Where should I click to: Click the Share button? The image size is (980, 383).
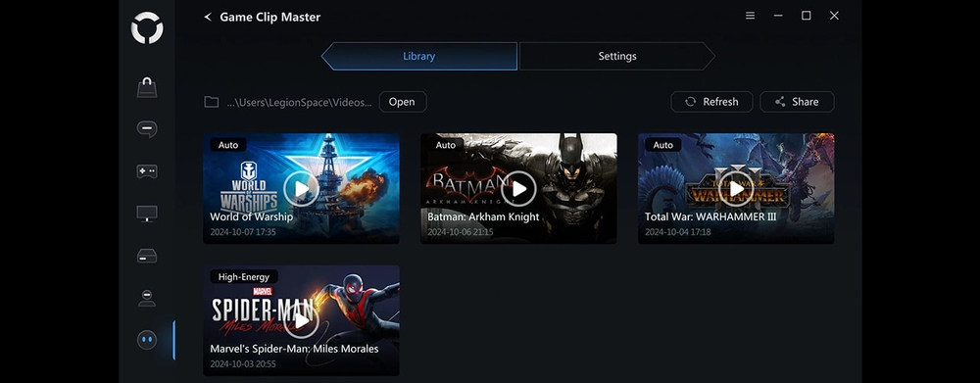[797, 102]
